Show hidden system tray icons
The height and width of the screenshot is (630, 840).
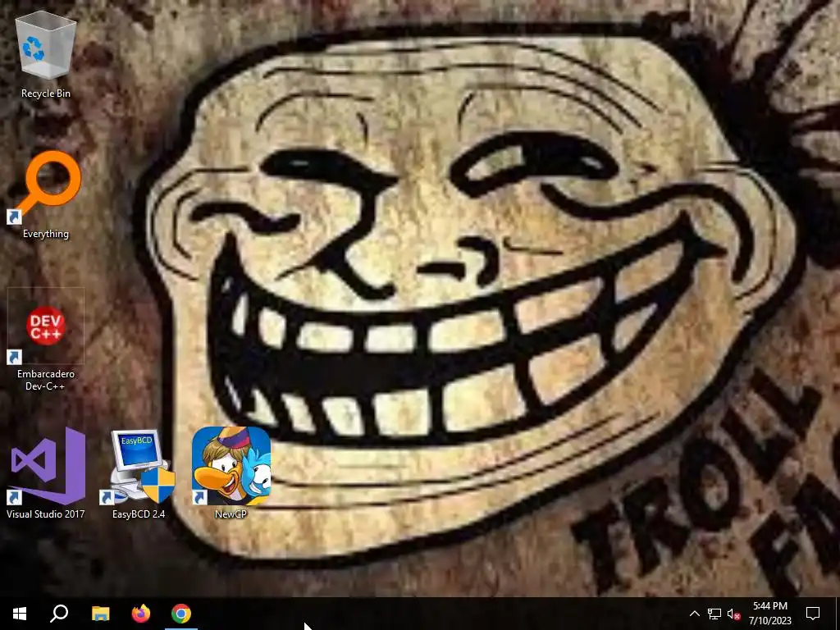click(x=694, y=614)
